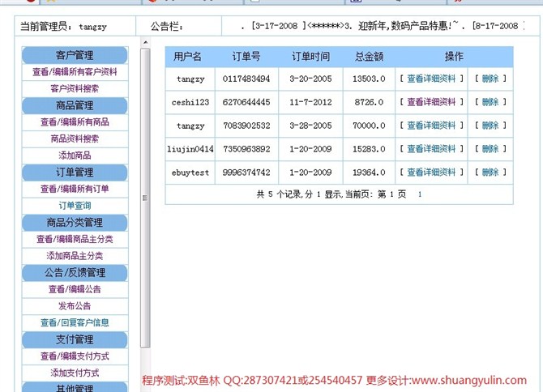The width and height of the screenshot is (543, 392).
Task: Open 查看/回复客户信息 link
Action: pyautogui.click(x=75, y=322)
